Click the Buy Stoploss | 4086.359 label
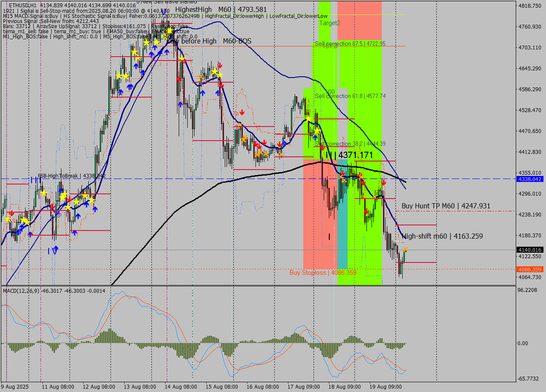Image resolution: width=546 pixels, height=392 pixels. 323,272
